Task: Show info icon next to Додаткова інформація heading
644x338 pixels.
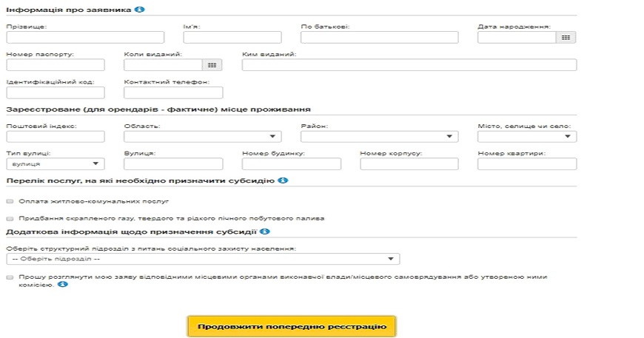Action: pos(265,231)
